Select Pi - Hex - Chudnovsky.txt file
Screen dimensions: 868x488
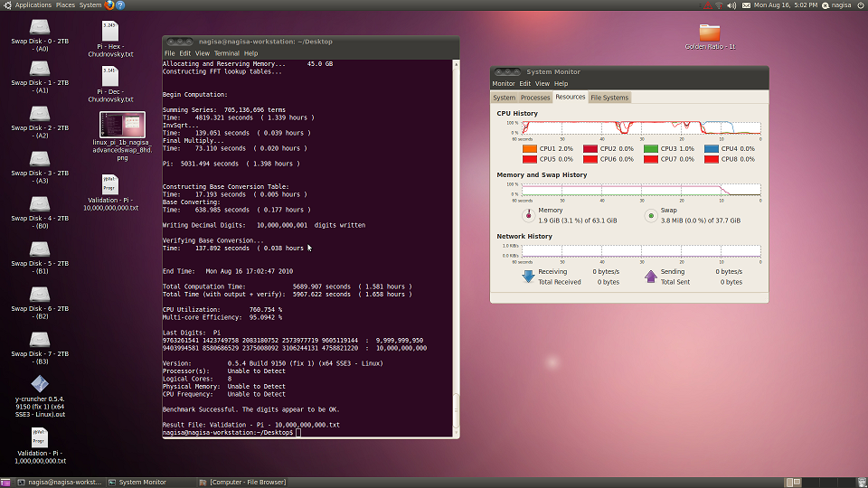click(109, 31)
